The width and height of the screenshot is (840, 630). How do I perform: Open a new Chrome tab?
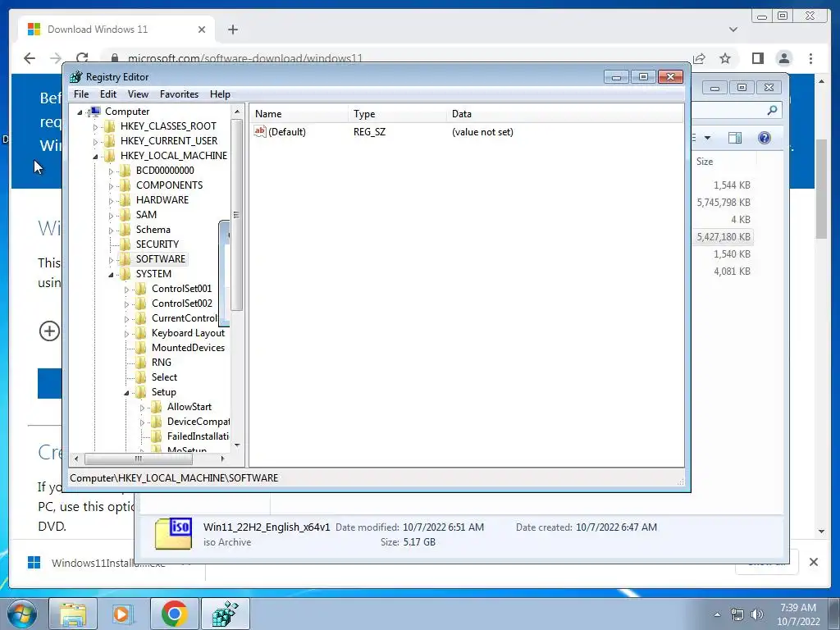tap(233, 30)
